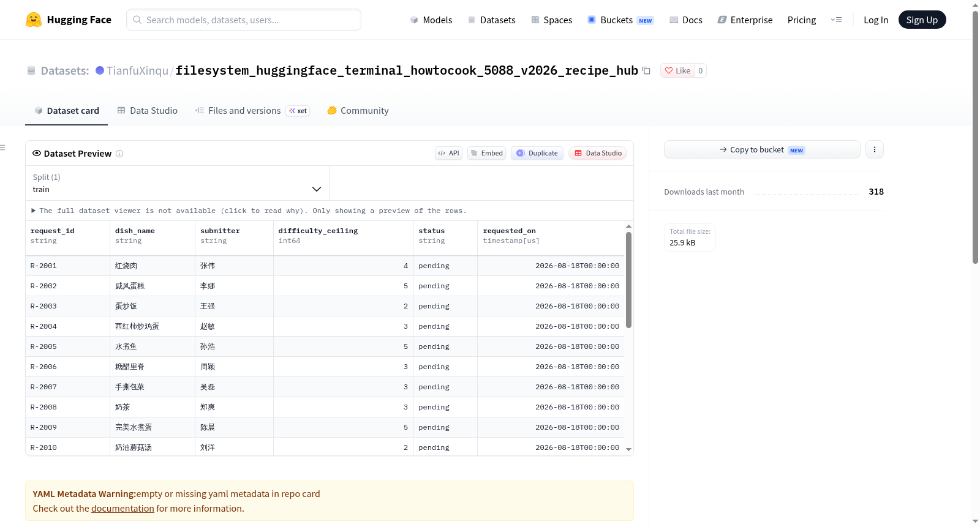980x527 pixels.
Task: Click the heart Like icon
Action: pos(669,70)
